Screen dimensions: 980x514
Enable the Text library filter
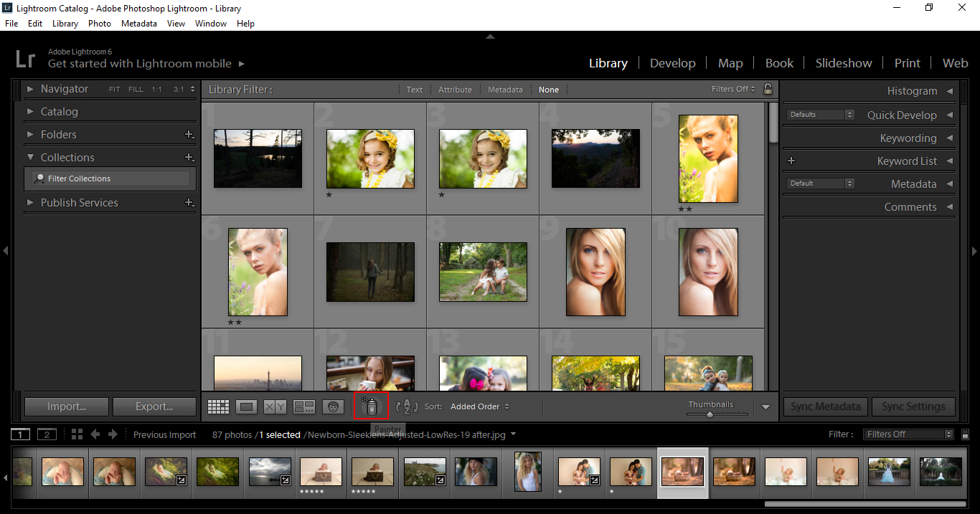415,90
